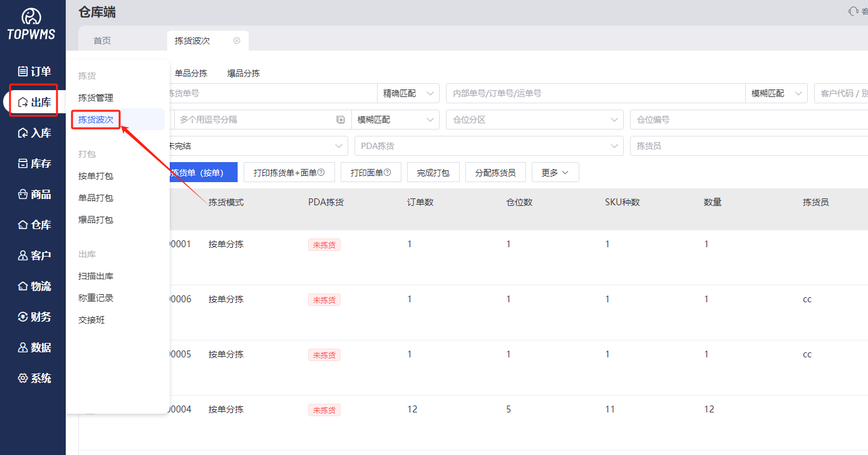
Task: Click the blue 拣货单（按单）button
Action: (x=202, y=173)
